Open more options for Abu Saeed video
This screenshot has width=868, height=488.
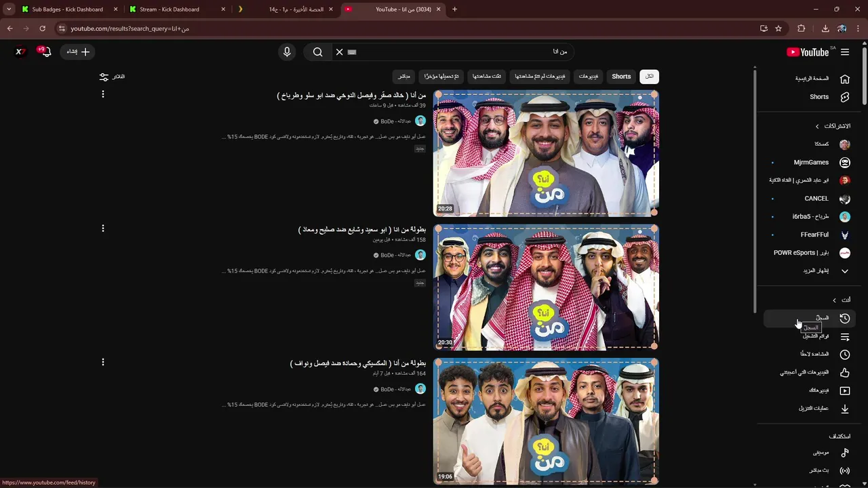[103, 228]
